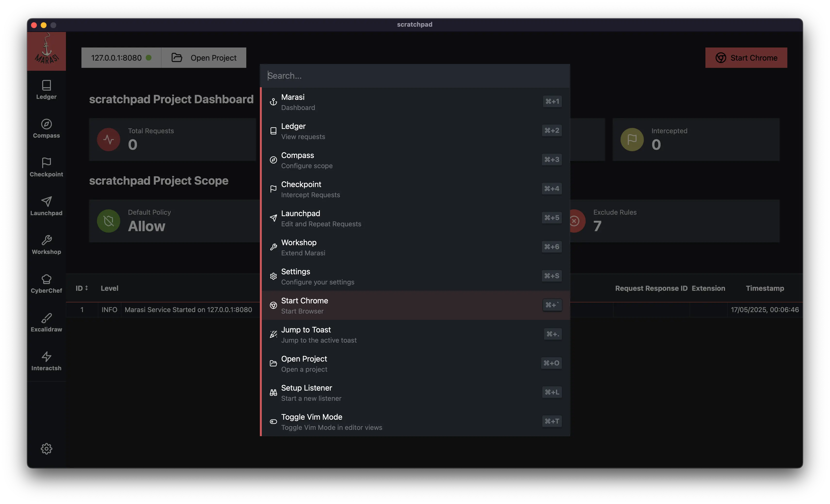The width and height of the screenshot is (830, 504).
Task: Click the Chrome icon in Start Chrome button
Action: (720, 58)
